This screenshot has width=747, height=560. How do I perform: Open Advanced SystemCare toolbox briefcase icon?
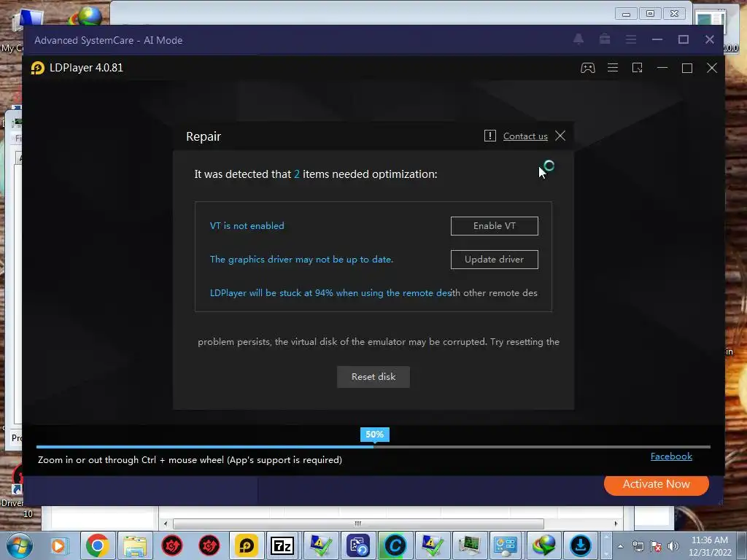click(605, 39)
